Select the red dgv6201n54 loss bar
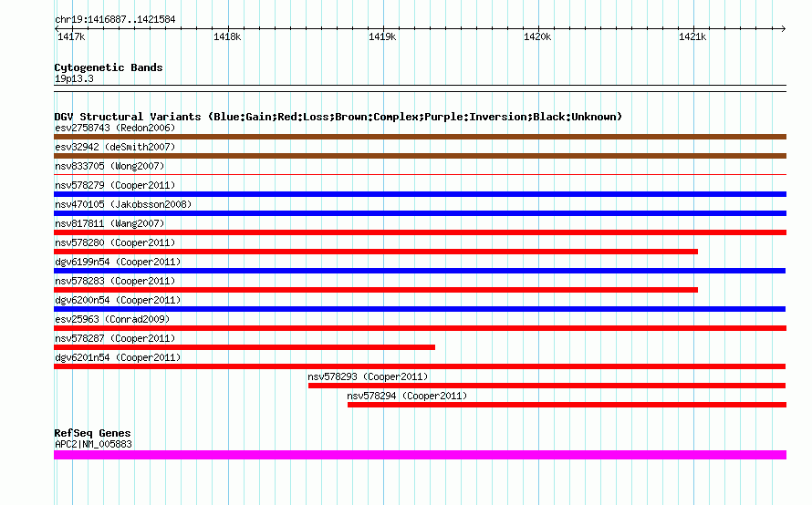 tap(420, 366)
